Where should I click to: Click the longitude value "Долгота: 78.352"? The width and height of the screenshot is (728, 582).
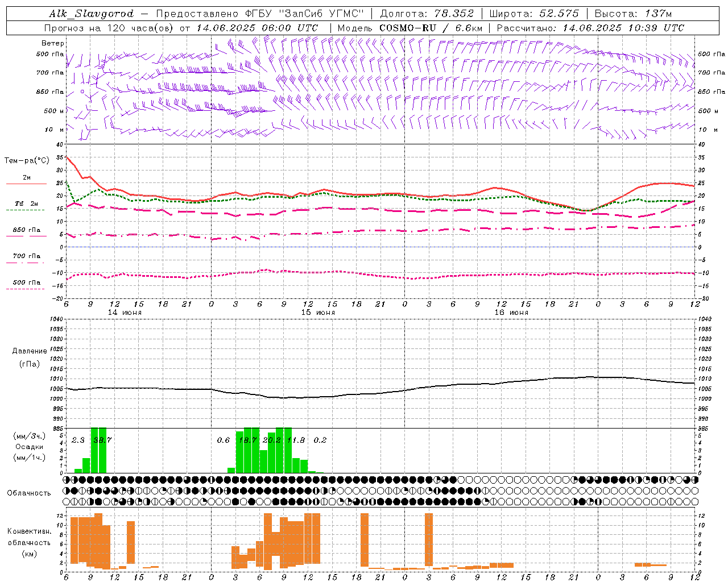[426, 14]
